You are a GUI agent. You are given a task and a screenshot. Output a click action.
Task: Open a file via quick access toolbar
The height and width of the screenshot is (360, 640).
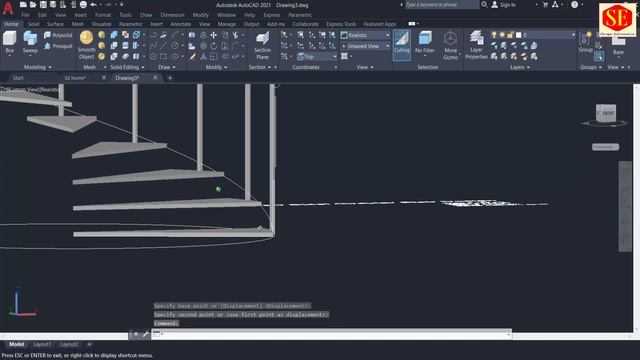tap(33, 5)
